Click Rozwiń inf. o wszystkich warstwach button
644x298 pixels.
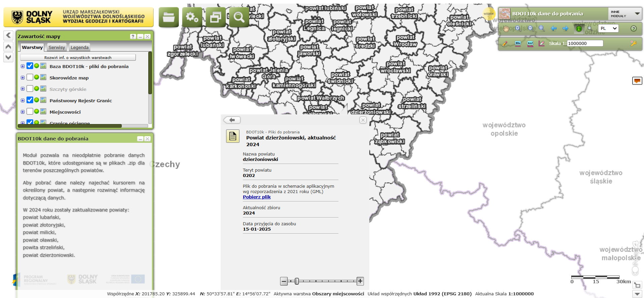[x=78, y=58]
